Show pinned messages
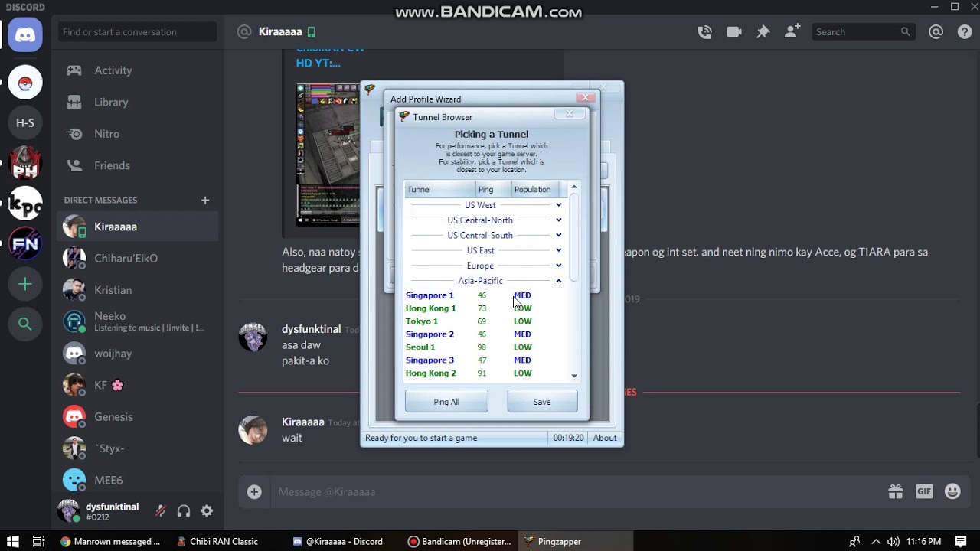Viewport: 980px width, 551px height. coord(763,31)
